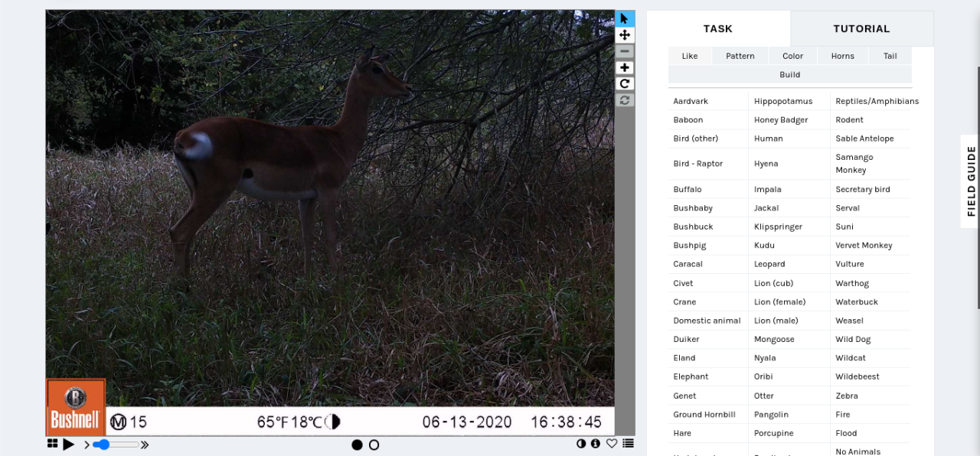Click the slower playback speed chevron
Image resolution: width=980 pixels, height=456 pixels.
coord(87,445)
